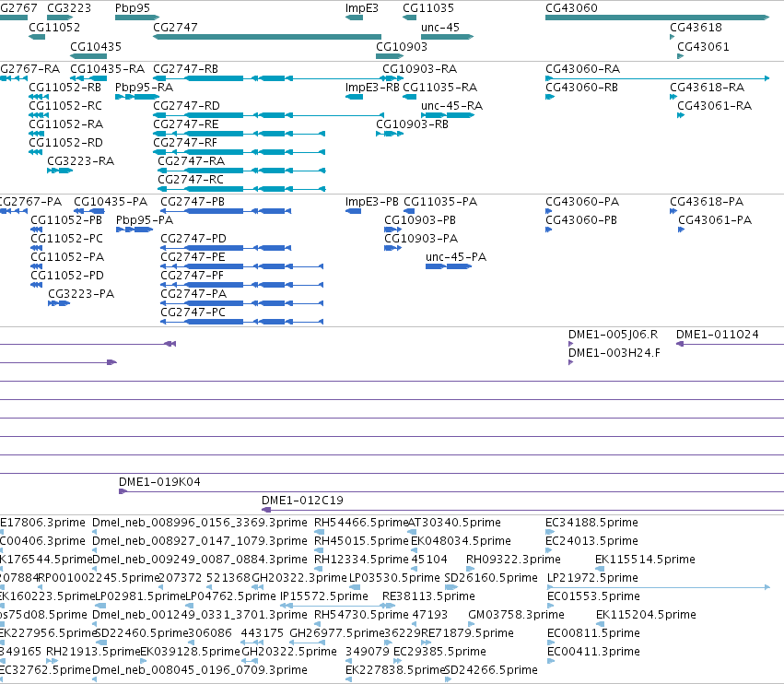Click transcript CG11052-RC label
This screenshot has height=684, width=784.
click(x=65, y=106)
